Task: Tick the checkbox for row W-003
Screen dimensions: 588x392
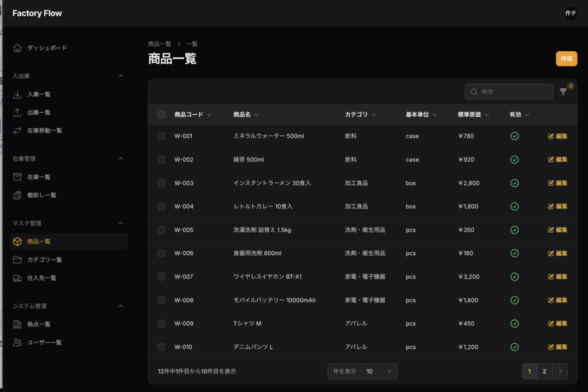Action: point(161,183)
